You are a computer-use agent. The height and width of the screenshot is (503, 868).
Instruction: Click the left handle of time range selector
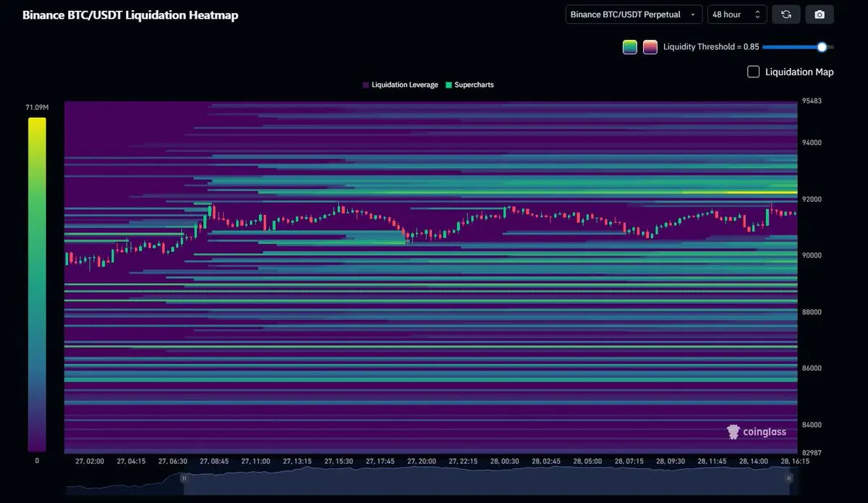point(184,478)
